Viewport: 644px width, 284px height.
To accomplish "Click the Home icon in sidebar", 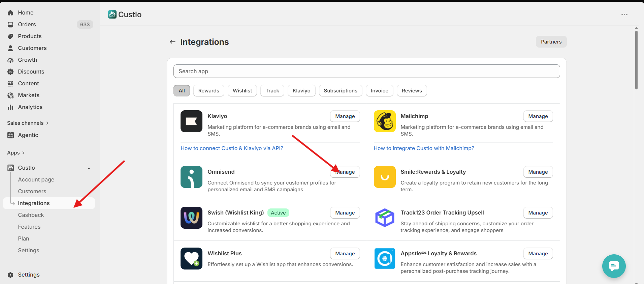I will coord(10,12).
